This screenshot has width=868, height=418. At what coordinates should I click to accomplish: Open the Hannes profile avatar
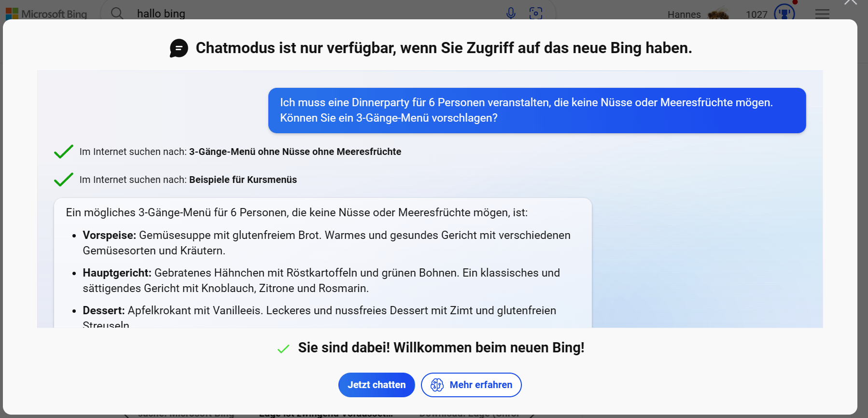point(718,14)
